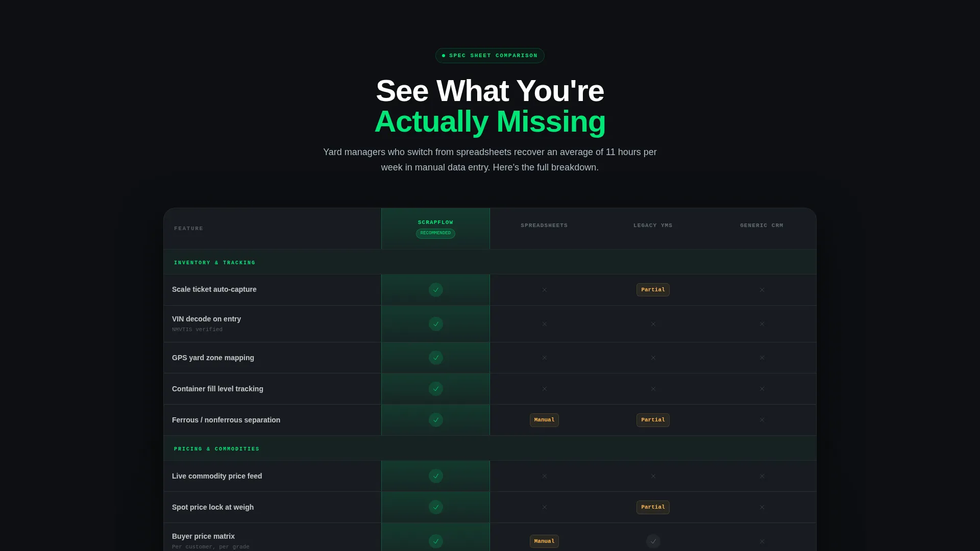This screenshot has width=980, height=551.
Task: Click the Recommended badge under ScrapFlow
Action: click(435, 233)
